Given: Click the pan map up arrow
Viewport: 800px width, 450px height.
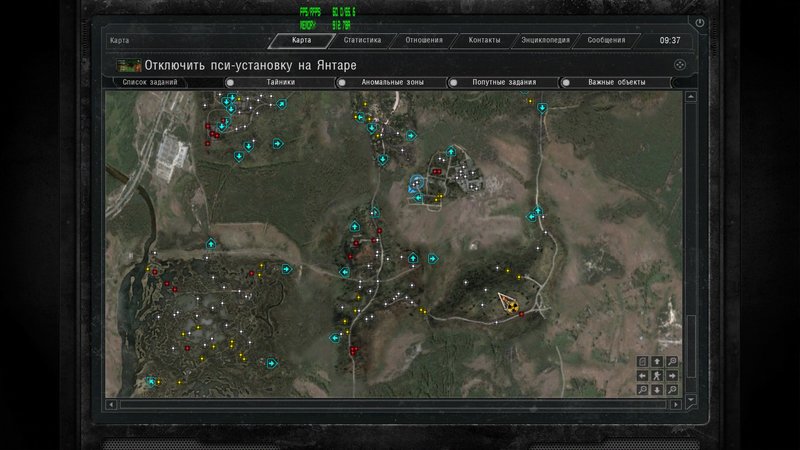Looking at the screenshot, I should [657, 361].
